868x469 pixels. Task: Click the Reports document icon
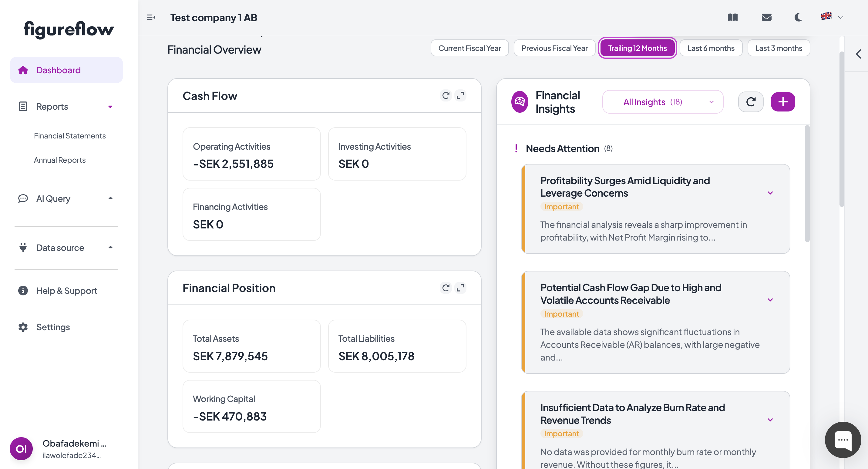click(23, 106)
